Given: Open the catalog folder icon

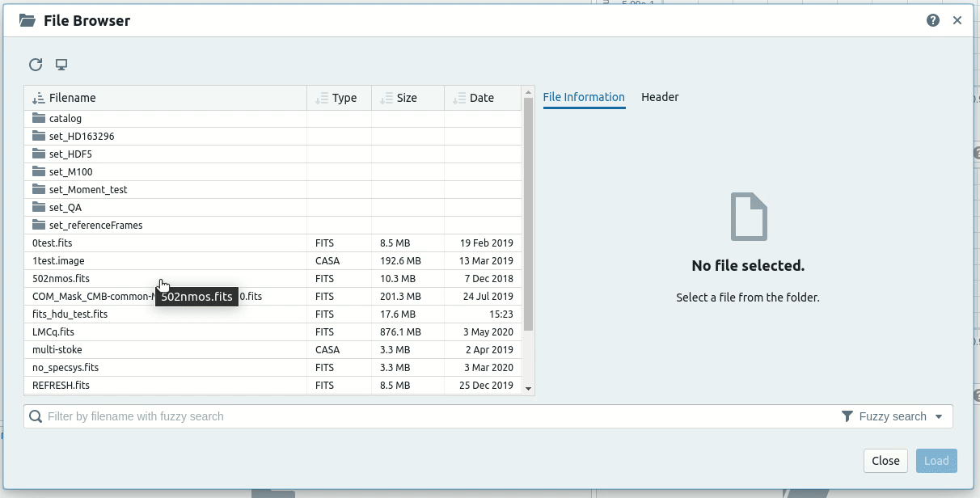Looking at the screenshot, I should [x=38, y=117].
